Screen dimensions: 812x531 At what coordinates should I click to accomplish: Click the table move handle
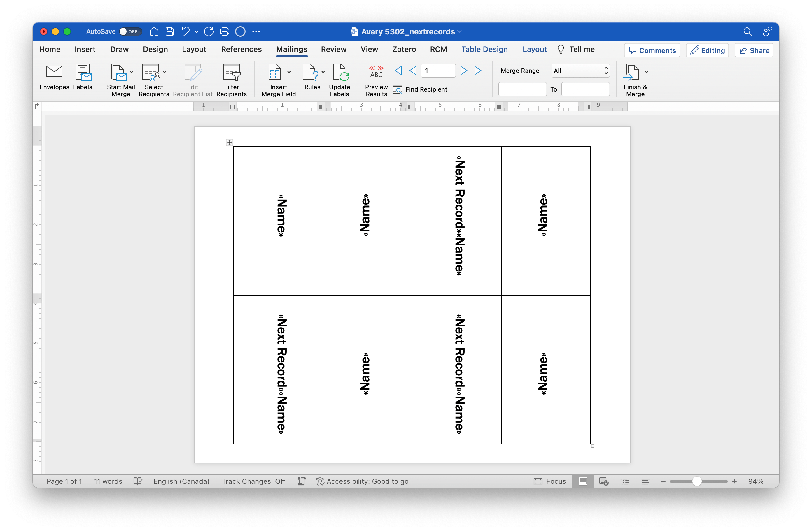pyautogui.click(x=229, y=143)
